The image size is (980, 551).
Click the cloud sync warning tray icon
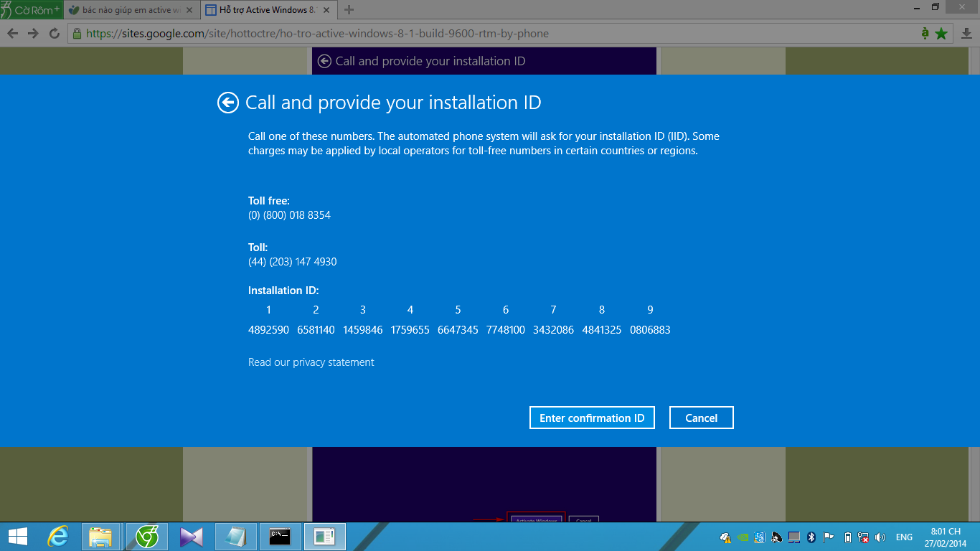point(726,537)
